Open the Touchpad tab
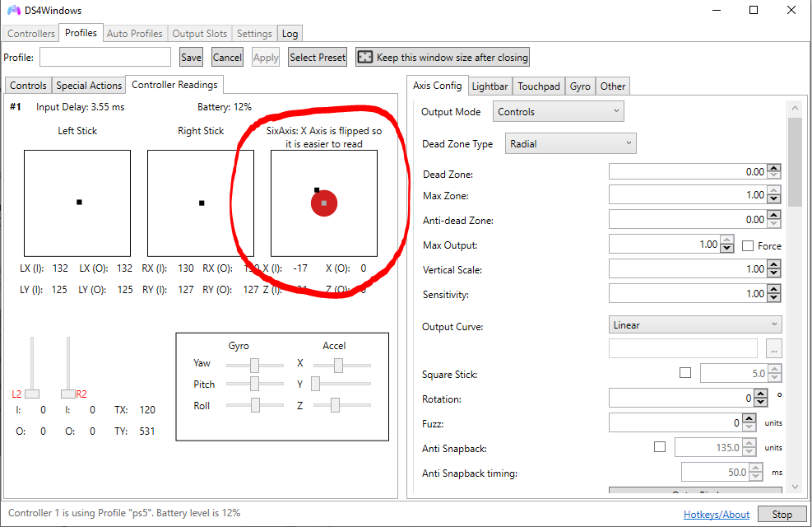This screenshot has width=812, height=527. pyautogui.click(x=539, y=86)
